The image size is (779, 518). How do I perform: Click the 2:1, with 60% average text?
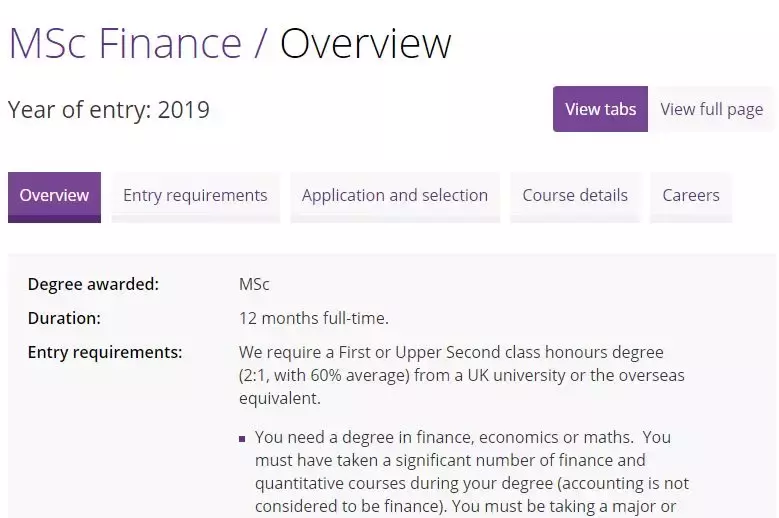click(x=326, y=375)
